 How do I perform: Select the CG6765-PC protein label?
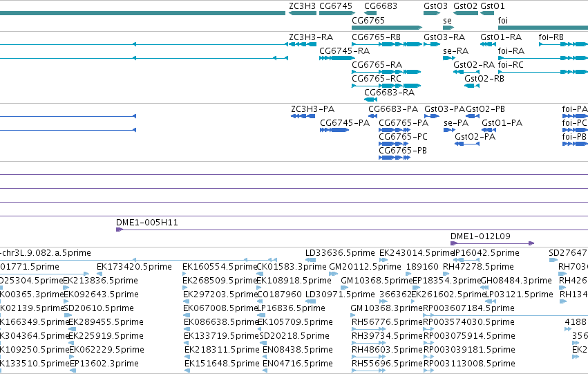click(x=403, y=137)
